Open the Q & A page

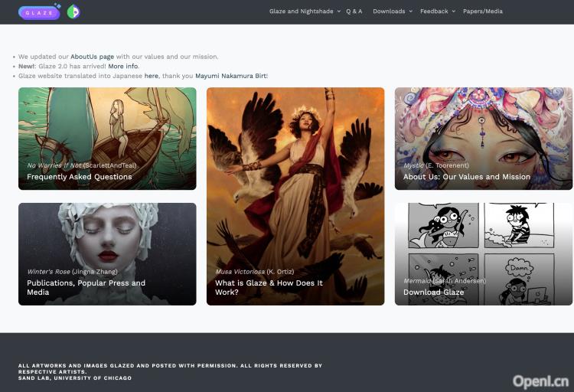354,11
